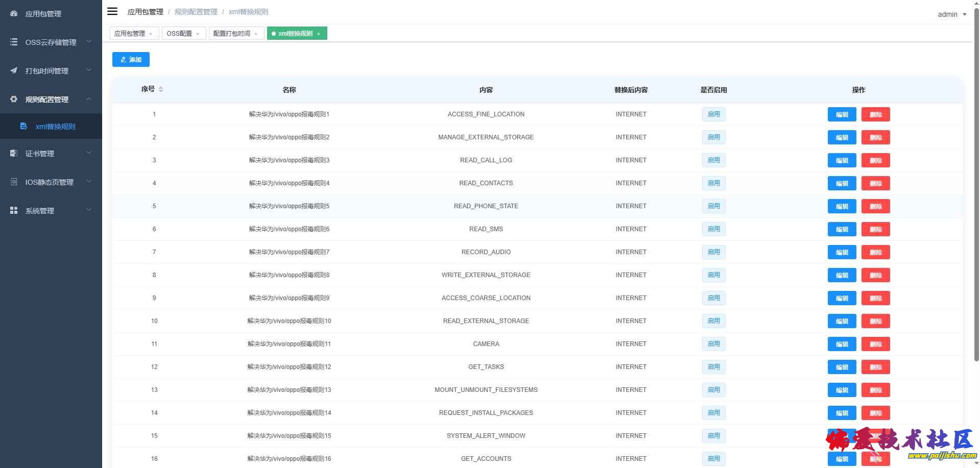Screen dimensions: 980x468
Task: Click the 打包时间管理 paper plane icon
Action: click(14, 71)
